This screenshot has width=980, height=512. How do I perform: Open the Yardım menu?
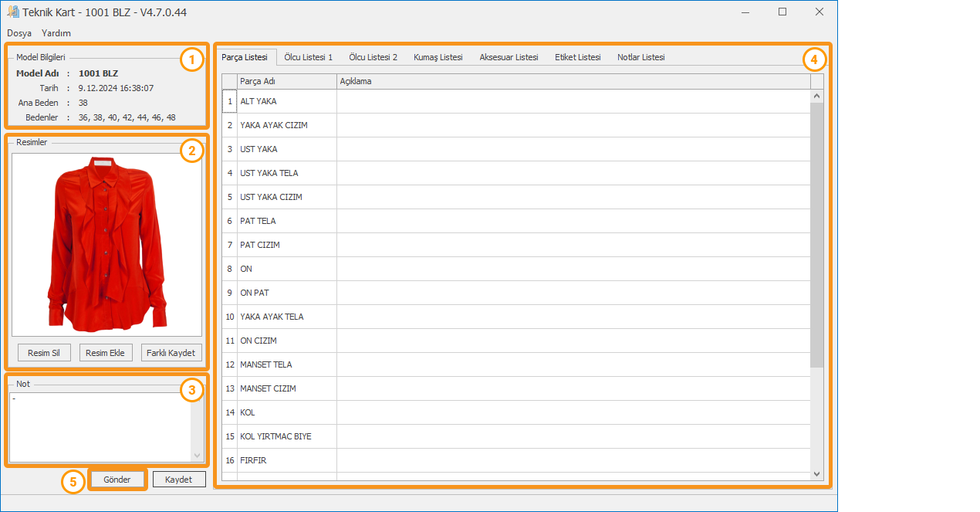(56, 33)
